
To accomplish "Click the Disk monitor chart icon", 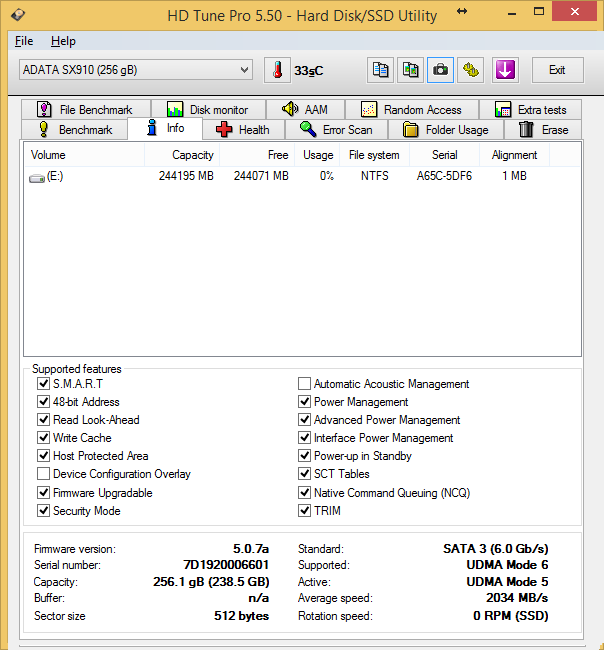I will pos(175,109).
